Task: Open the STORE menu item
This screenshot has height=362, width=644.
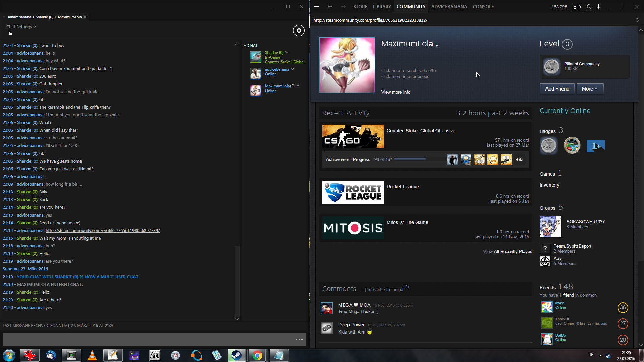Action: tap(360, 7)
